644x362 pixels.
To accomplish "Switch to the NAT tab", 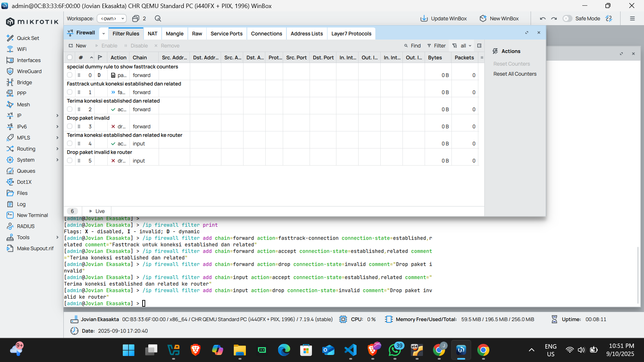I will coord(152,34).
